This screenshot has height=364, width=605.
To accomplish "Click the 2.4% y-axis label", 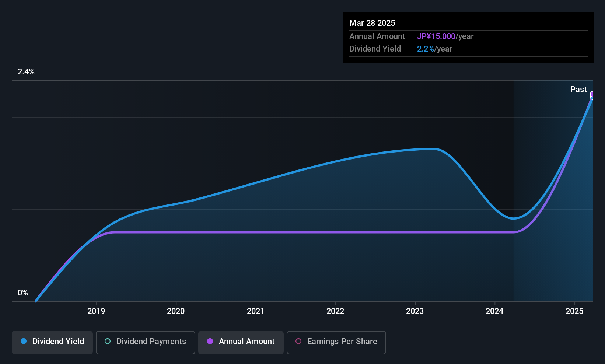I will (26, 71).
